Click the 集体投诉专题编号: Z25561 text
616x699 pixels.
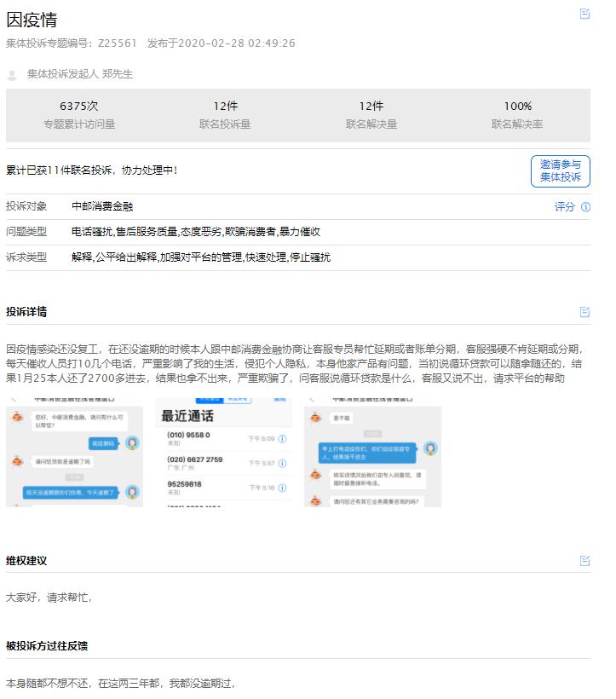coord(72,43)
